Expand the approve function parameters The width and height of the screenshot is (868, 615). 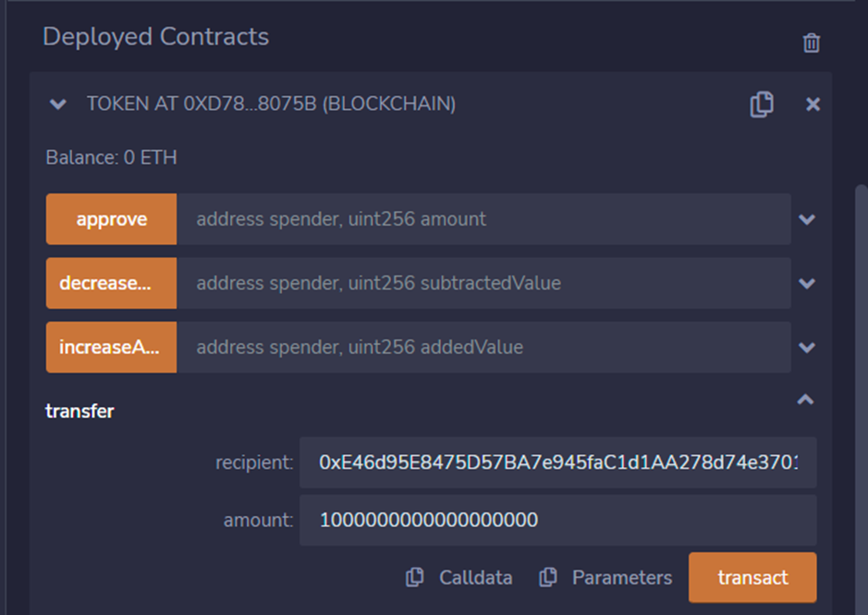[x=807, y=219]
